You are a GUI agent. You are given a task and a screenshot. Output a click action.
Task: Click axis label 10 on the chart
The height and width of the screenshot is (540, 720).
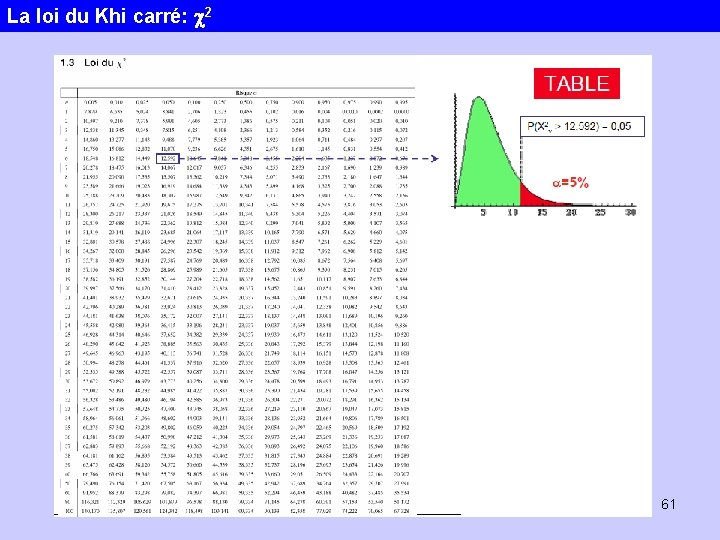click(x=513, y=213)
